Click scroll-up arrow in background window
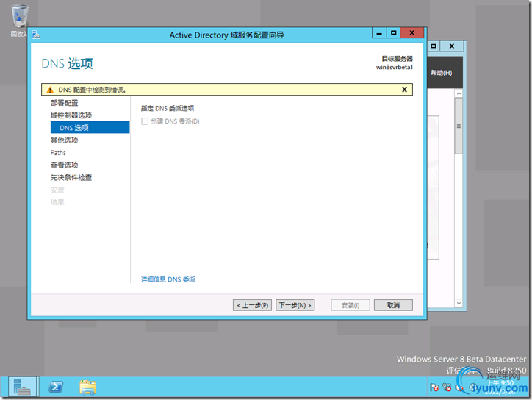532x400 pixels. (459, 93)
